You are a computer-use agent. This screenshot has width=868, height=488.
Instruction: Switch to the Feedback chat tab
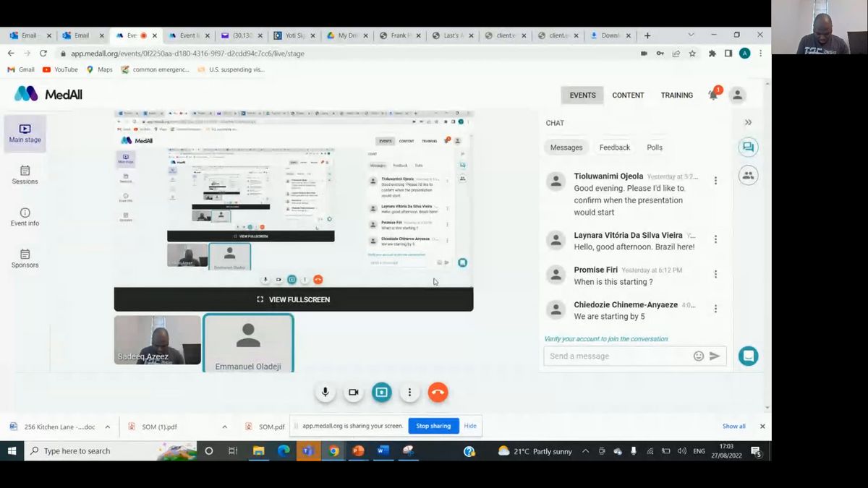click(615, 147)
